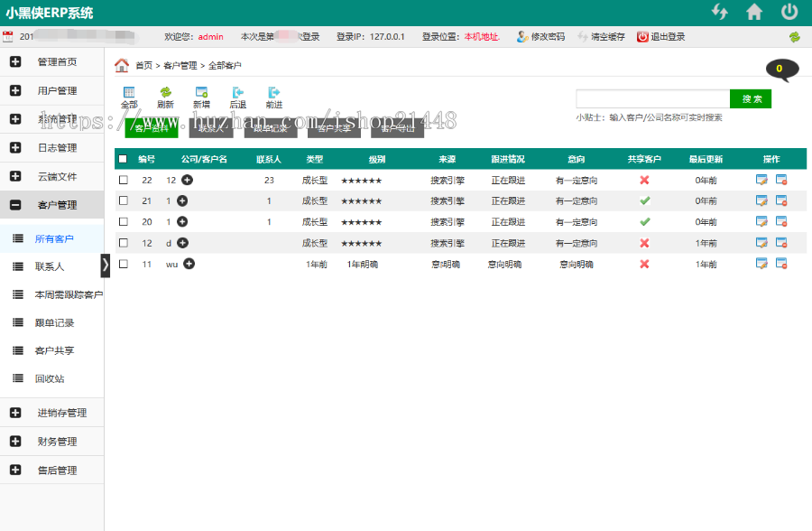Click the sync arrows icon in top header
The width and height of the screenshot is (812, 531).
[x=720, y=12]
